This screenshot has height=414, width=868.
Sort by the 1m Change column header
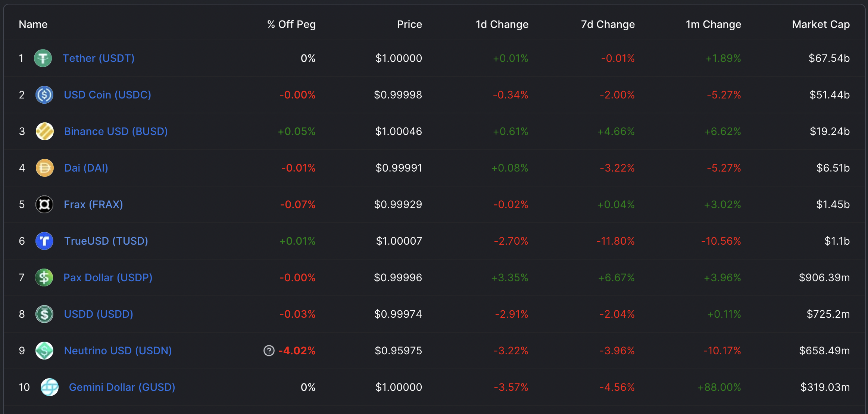pyautogui.click(x=713, y=24)
